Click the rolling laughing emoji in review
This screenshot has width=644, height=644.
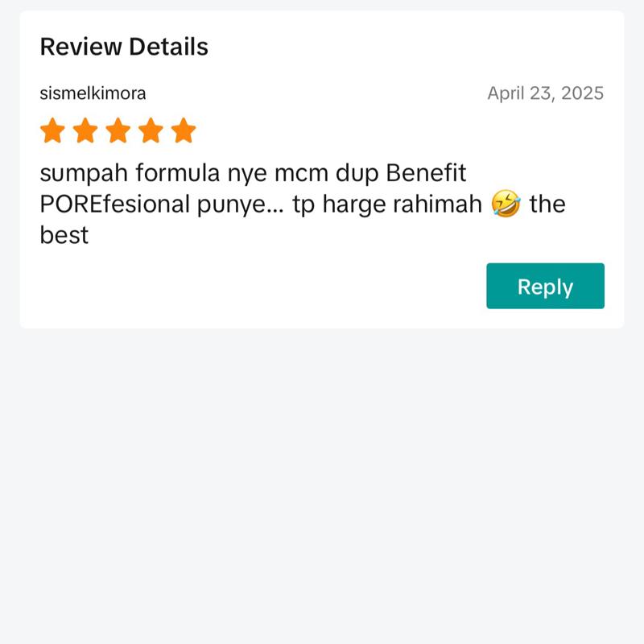click(x=506, y=204)
